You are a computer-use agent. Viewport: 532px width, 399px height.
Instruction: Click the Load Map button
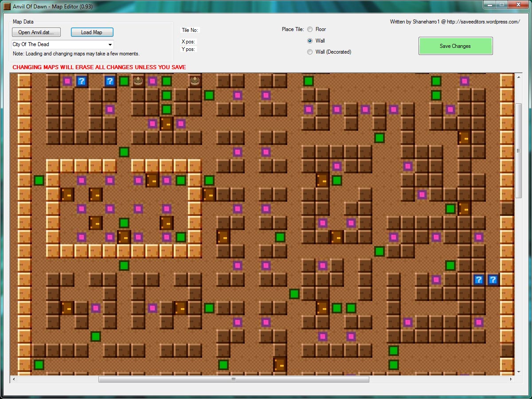92,32
